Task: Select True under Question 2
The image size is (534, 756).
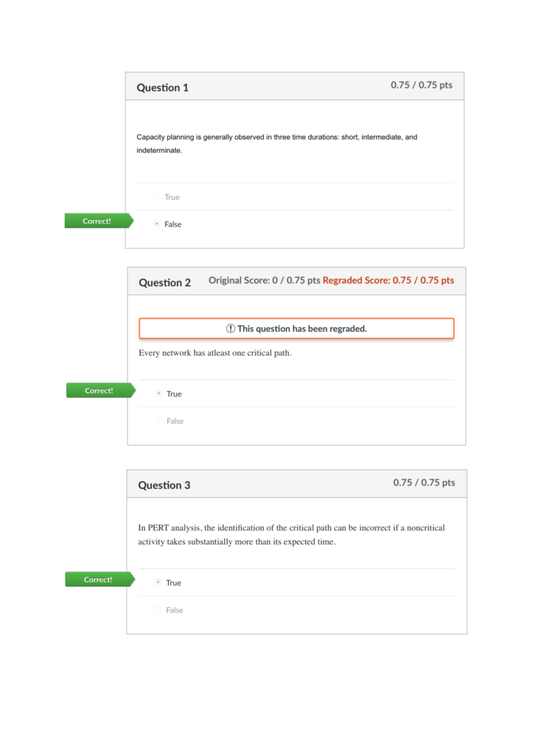Action: [x=159, y=393]
